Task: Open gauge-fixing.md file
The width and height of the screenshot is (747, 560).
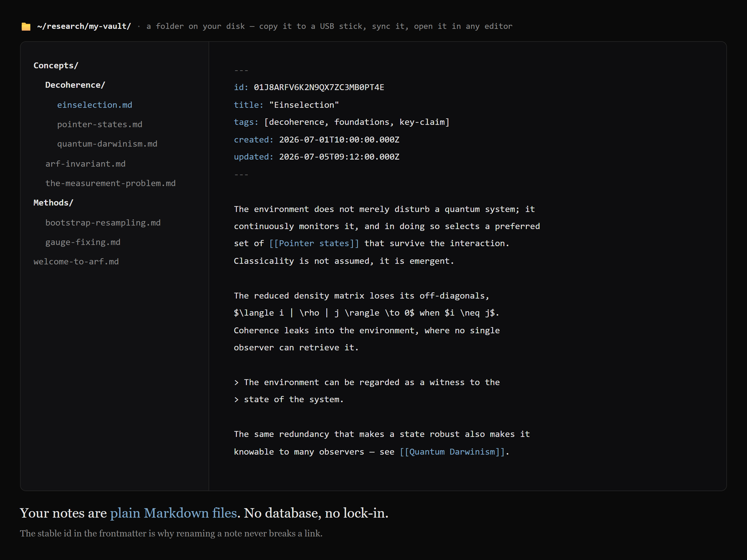Action: [x=83, y=242]
